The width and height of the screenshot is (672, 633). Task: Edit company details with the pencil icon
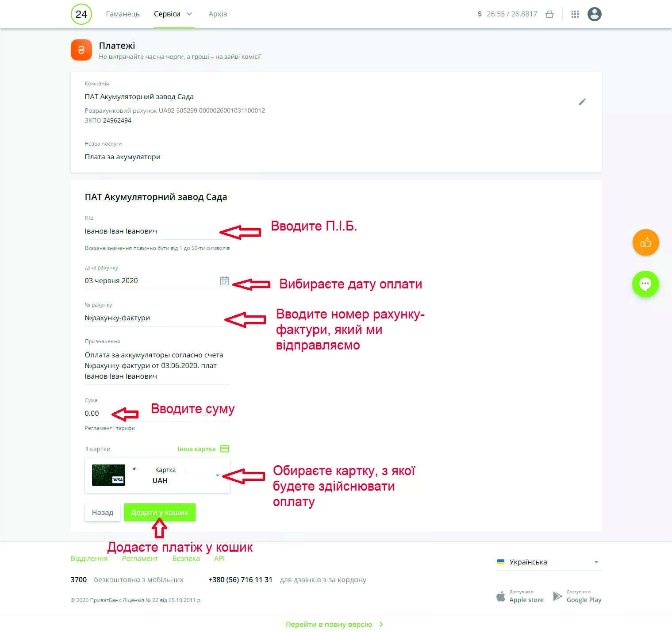[582, 102]
